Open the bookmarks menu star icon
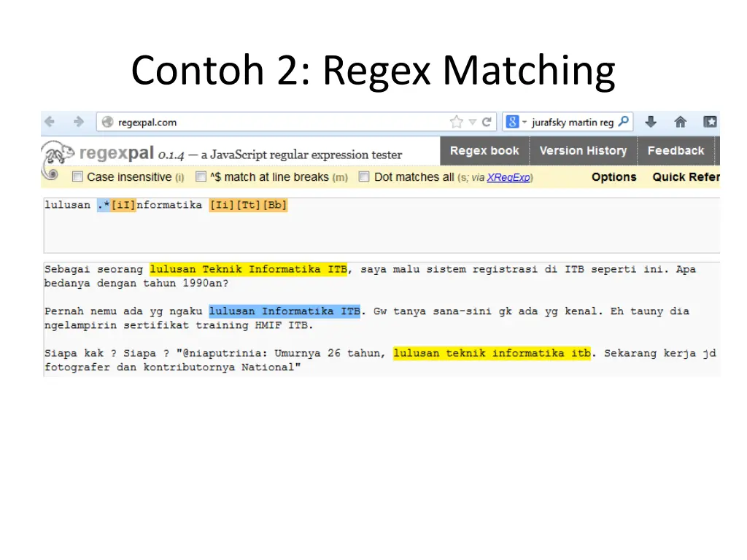The image size is (747, 560). pos(710,122)
